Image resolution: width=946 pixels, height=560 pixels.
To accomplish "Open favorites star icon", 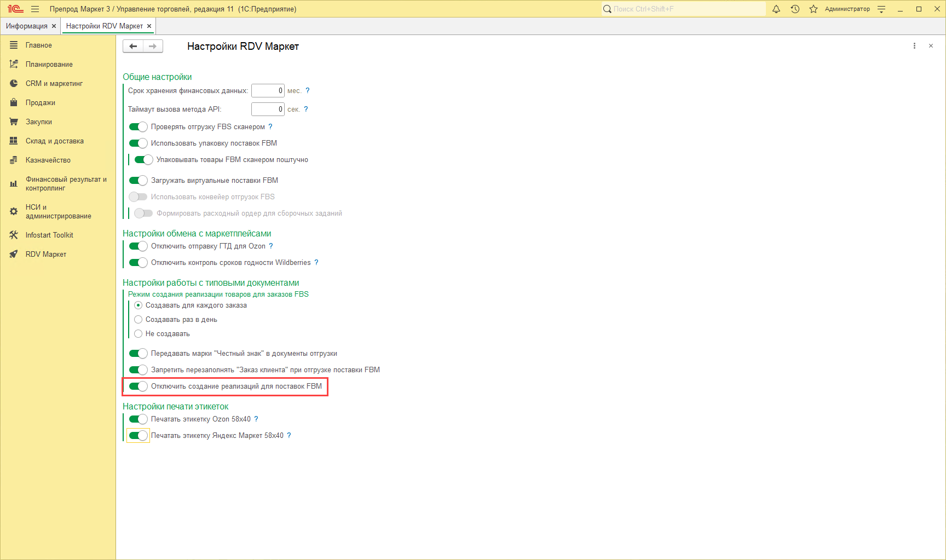I will pos(814,9).
